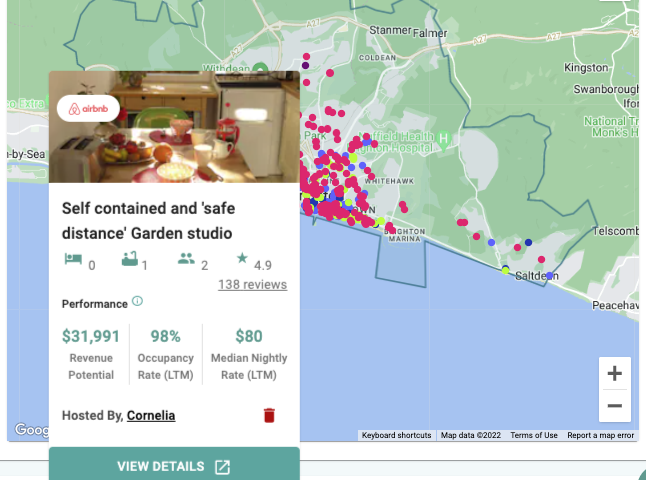The height and width of the screenshot is (480, 646).
Task: Open the 138 reviews link
Action: click(x=252, y=285)
